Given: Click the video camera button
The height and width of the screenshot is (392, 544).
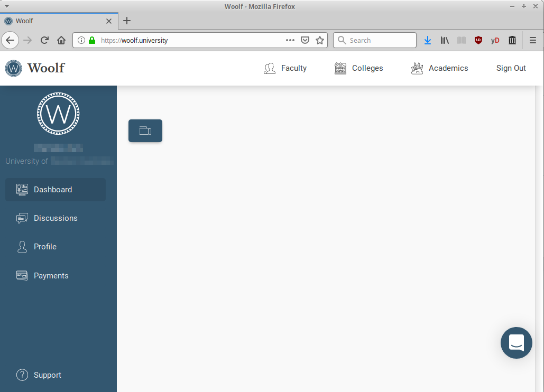Looking at the screenshot, I should (145, 130).
